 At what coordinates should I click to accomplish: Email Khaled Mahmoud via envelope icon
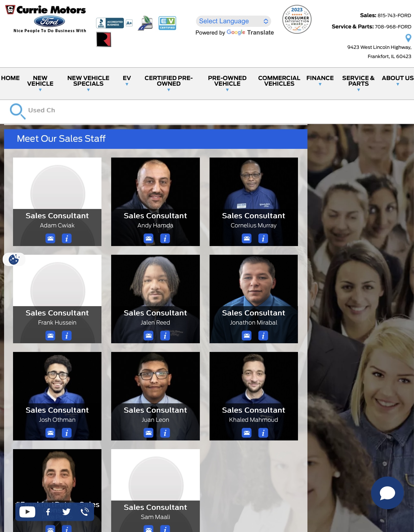(247, 433)
